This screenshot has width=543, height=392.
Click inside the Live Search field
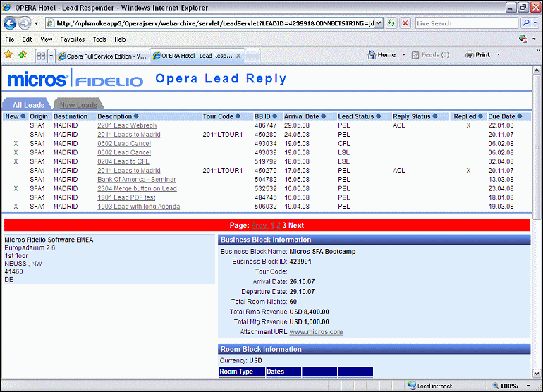(x=465, y=23)
